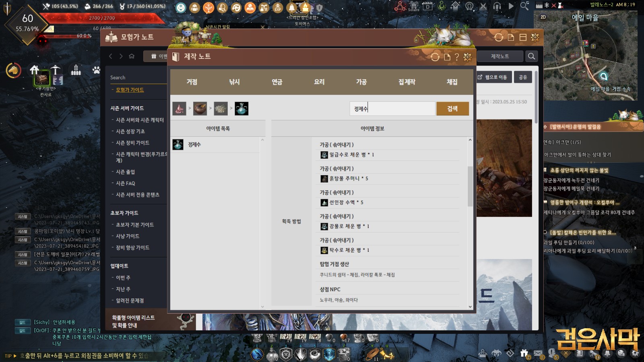644x362 pixels.
Task: Click the EXP buff icon in top bar
Action: pos(278,7)
